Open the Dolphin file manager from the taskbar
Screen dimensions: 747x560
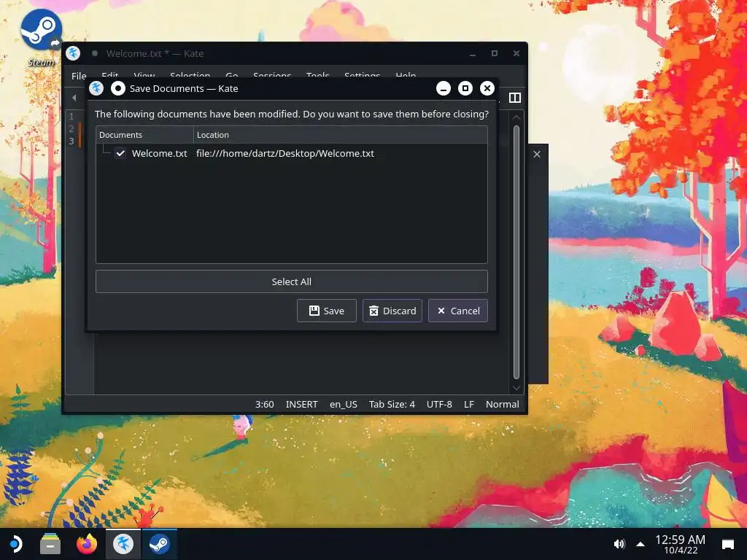coord(50,544)
